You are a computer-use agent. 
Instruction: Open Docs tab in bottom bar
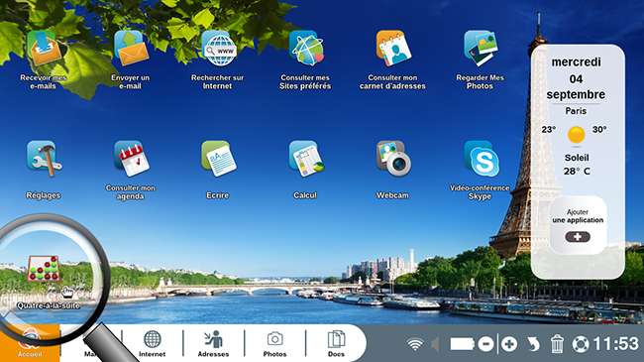click(x=336, y=344)
